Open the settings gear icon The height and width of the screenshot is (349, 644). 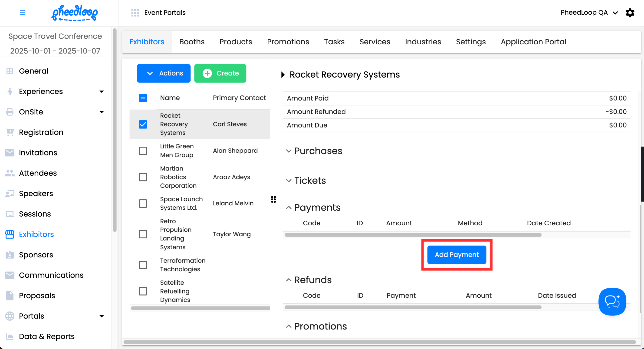(x=630, y=13)
